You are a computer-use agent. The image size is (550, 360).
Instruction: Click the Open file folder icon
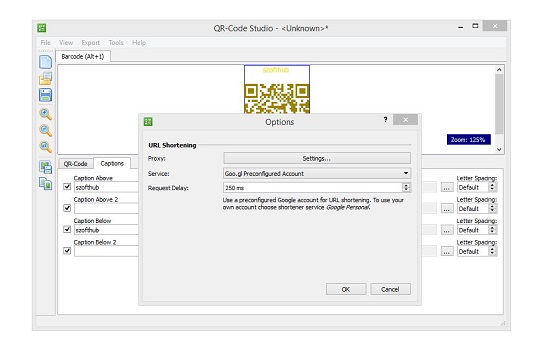point(45,79)
